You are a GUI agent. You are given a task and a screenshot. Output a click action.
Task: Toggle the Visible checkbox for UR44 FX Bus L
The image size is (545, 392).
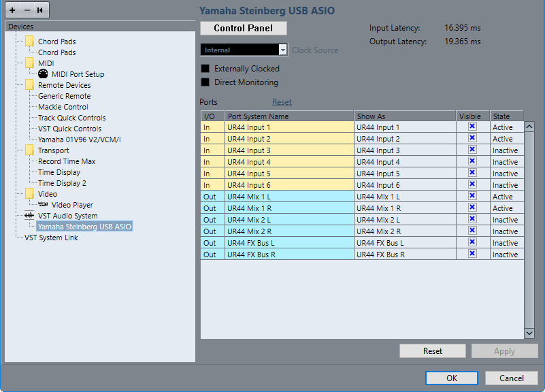[472, 242]
